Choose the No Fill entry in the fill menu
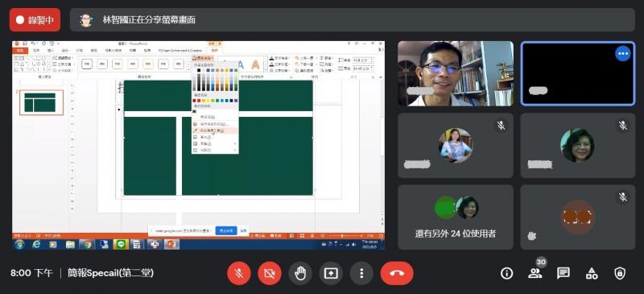Screen dimensions: 644x294 (x=214, y=117)
